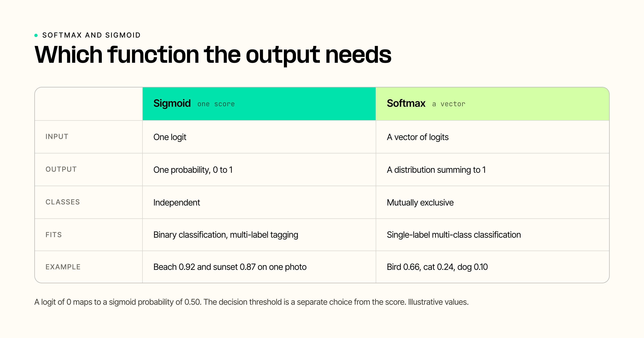The image size is (644, 338).
Task: Select the 'One logit' cell
Action: tap(259, 137)
